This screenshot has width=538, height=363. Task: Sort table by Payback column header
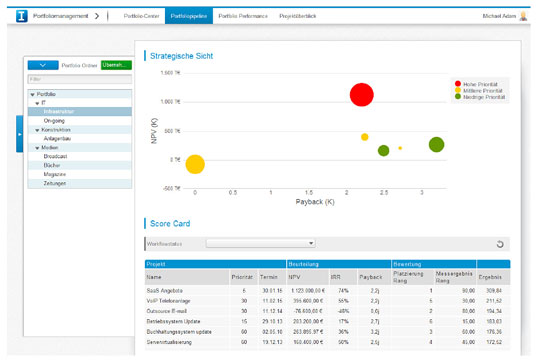tap(374, 277)
